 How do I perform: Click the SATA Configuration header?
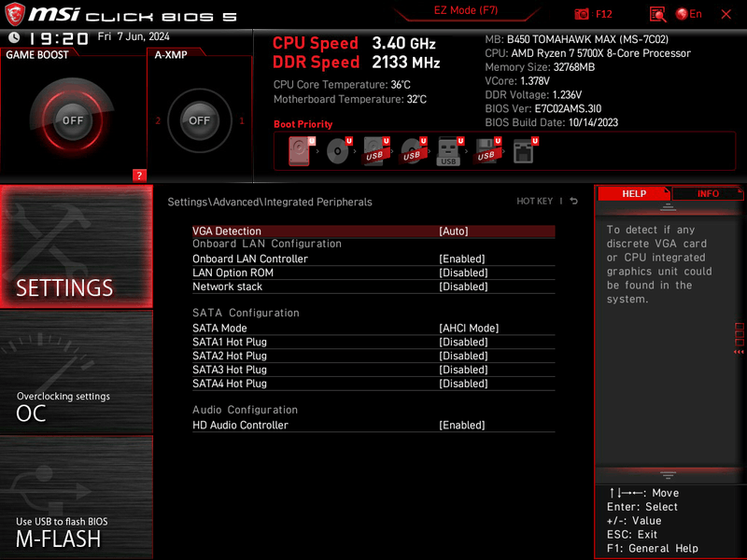(246, 313)
